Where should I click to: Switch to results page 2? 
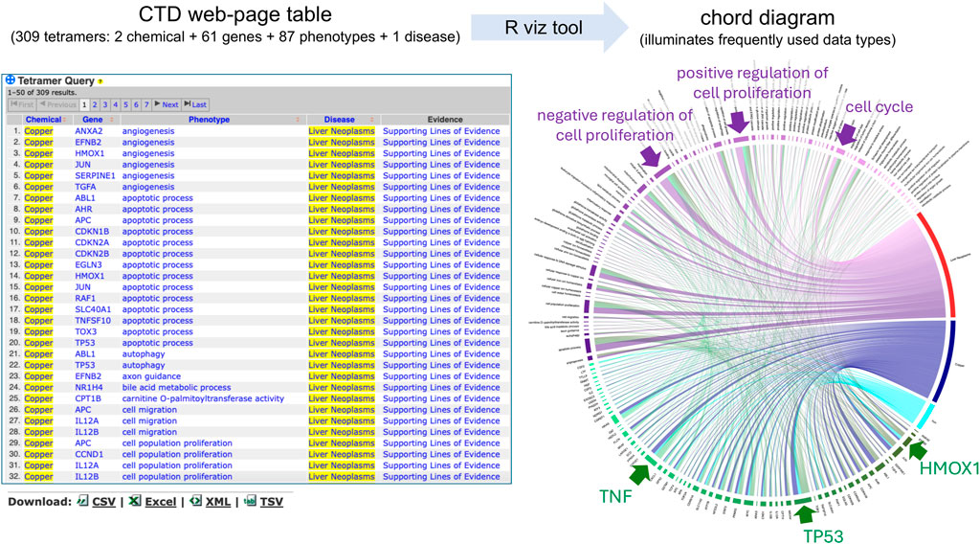coord(95,105)
